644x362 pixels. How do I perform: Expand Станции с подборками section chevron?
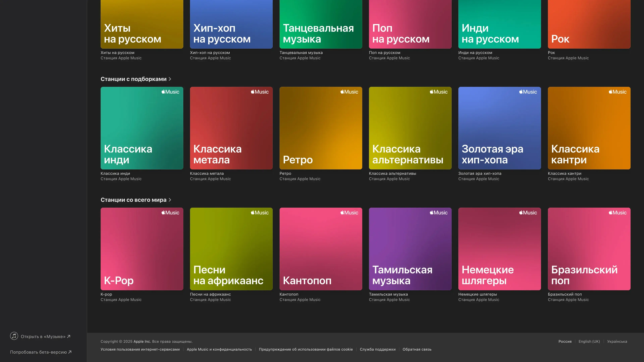(170, 79)
